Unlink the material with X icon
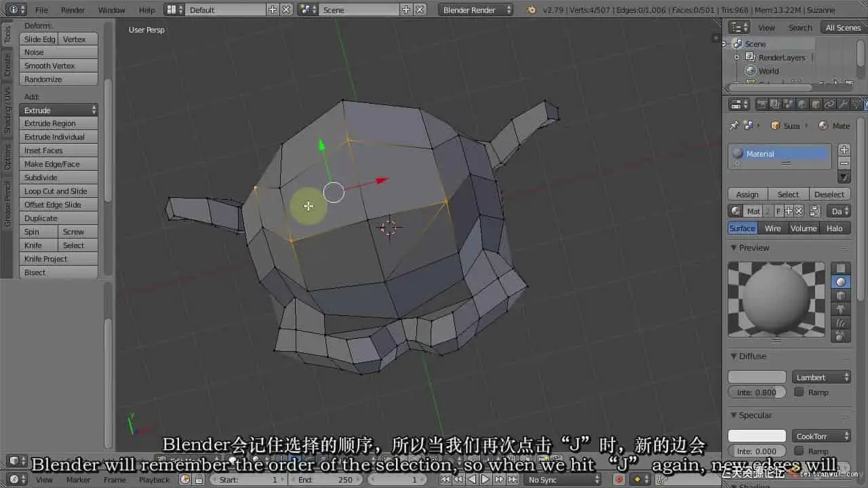Screen dimensions: 868x488 pos(799,211)
